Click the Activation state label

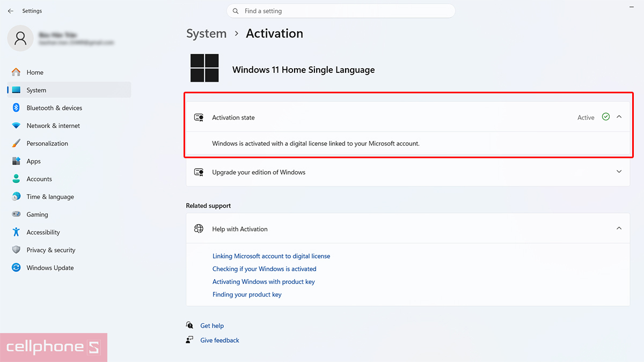[x=233, y=117]
